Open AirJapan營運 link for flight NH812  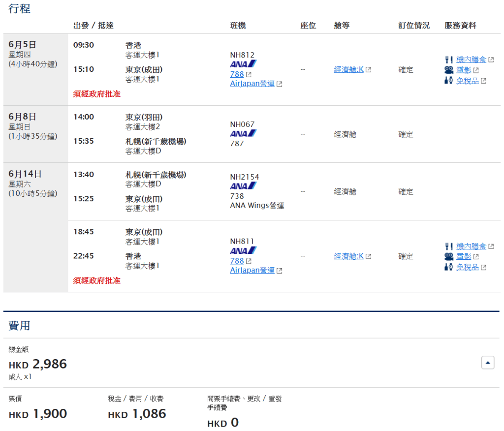252,84
